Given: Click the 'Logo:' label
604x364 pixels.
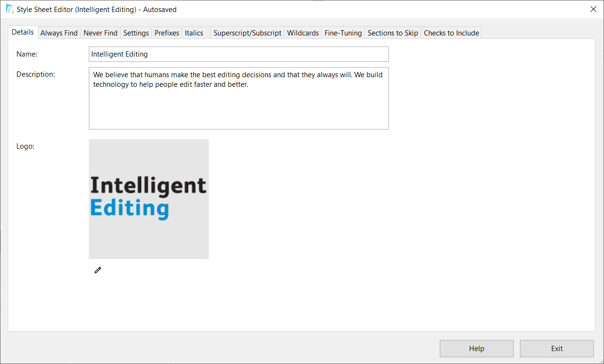Looking at the screenshot, I should pyautogui.click(x=25, y=146).
